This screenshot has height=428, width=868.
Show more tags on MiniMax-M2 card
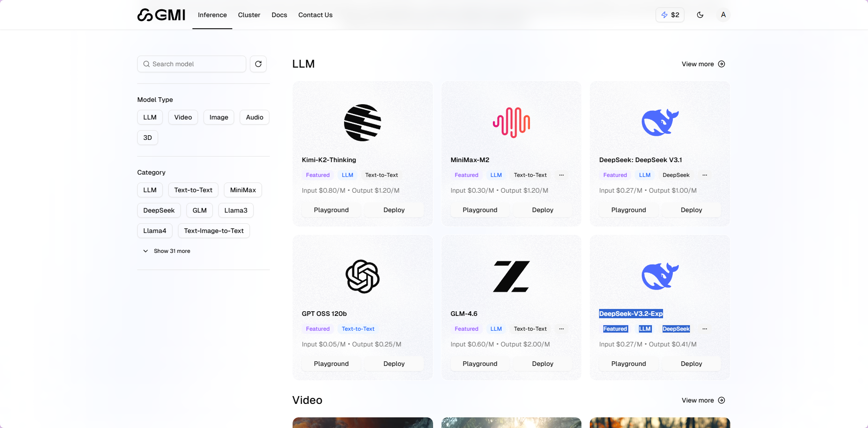tap(562, 175)
